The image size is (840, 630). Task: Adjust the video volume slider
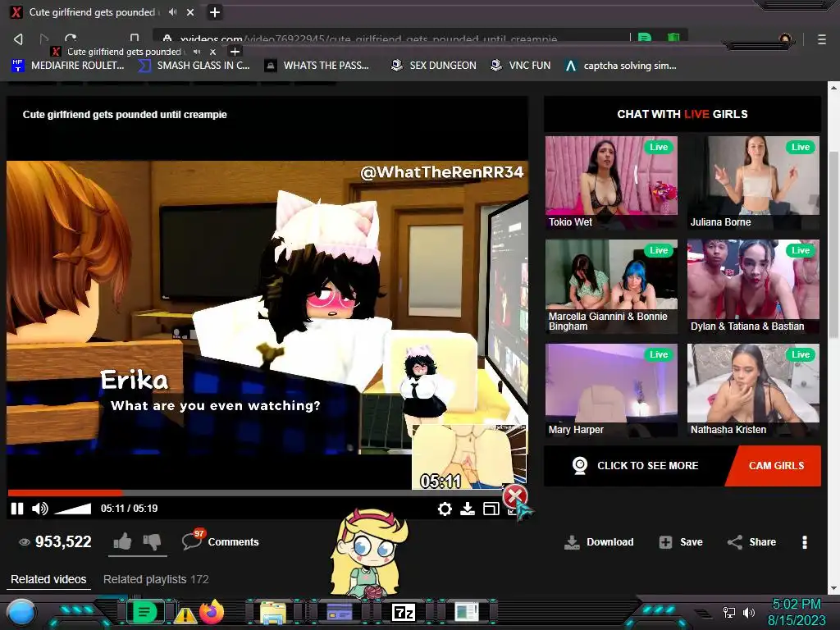tap(73, 509)
